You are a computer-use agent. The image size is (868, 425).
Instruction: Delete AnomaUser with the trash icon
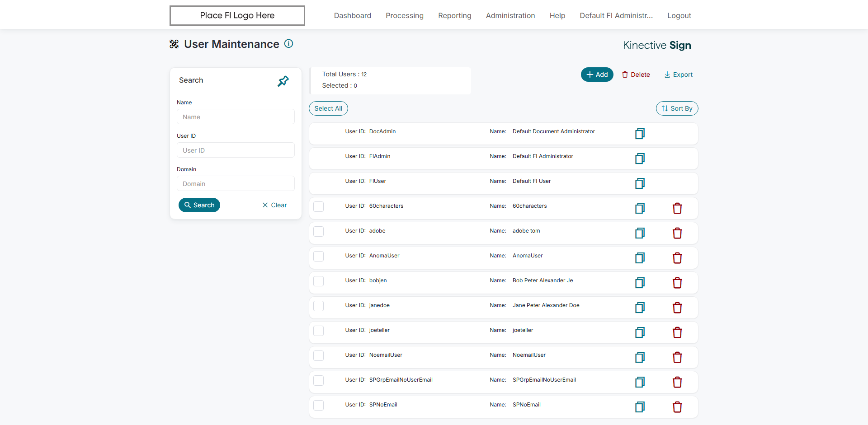677,258
